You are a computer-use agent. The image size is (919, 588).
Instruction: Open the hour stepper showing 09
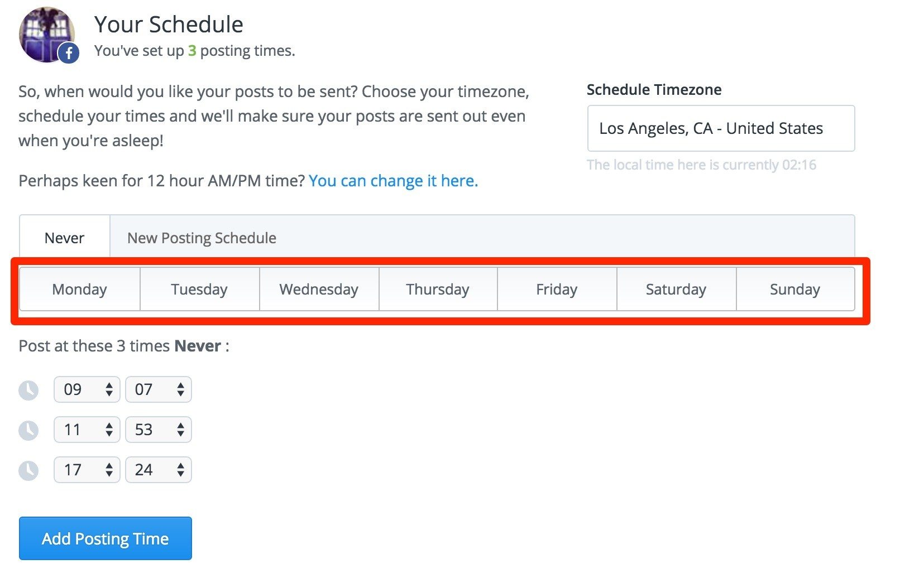87,389
